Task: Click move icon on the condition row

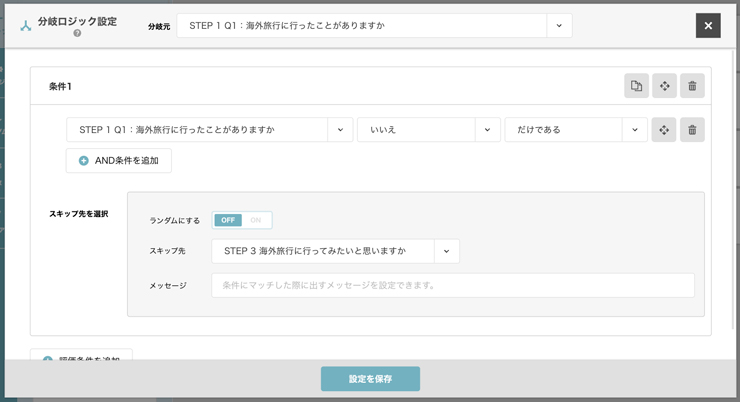Action: [x=664, y=130]
